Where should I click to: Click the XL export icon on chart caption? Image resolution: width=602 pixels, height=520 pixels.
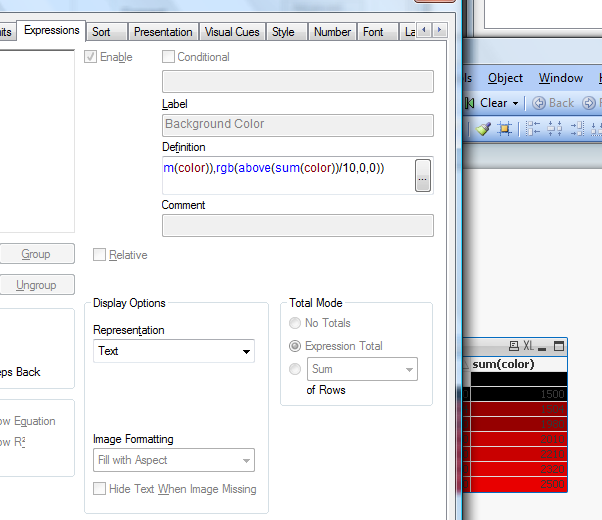pos(528,346)
